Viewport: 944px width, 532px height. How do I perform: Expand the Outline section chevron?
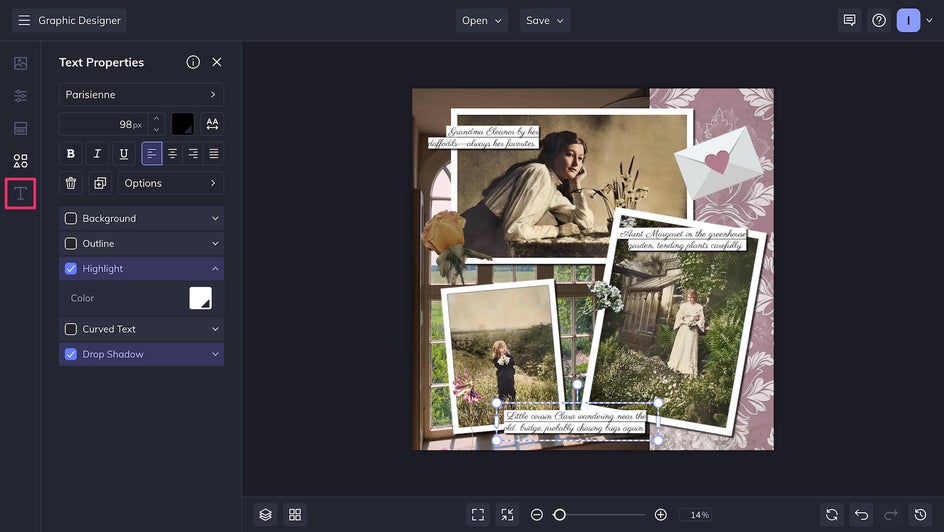coord(215,244)
